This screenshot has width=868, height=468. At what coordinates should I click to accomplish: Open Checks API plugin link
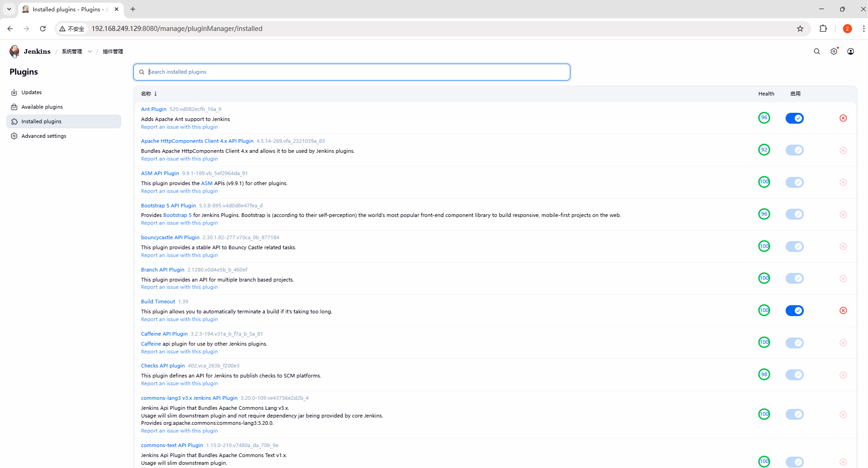coord(163,366)
